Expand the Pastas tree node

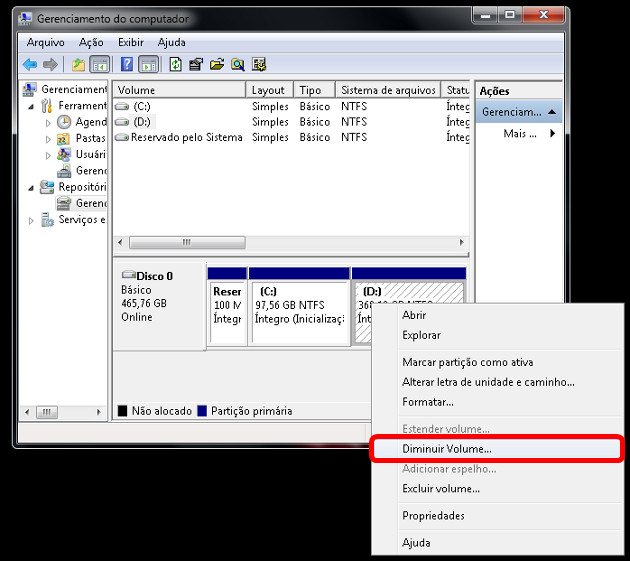point(48,139)
